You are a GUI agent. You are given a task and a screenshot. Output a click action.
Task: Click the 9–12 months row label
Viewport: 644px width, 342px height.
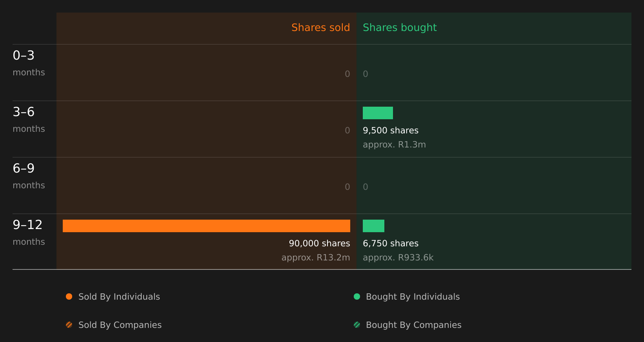(x=29, y=233)
